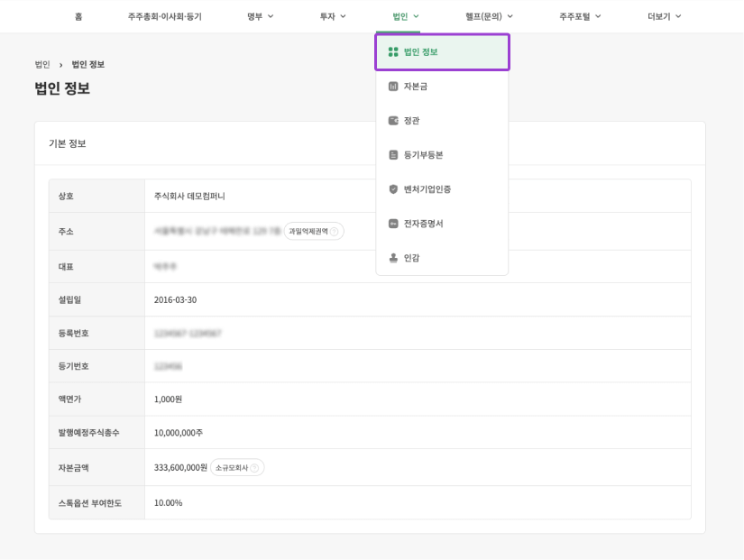Open 등기부등본 via its file icon

point(391,153)
